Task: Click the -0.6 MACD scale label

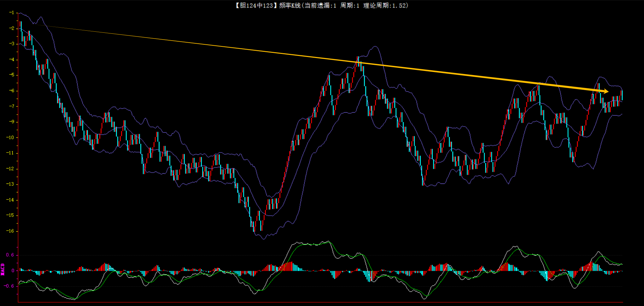Action: 9,286
